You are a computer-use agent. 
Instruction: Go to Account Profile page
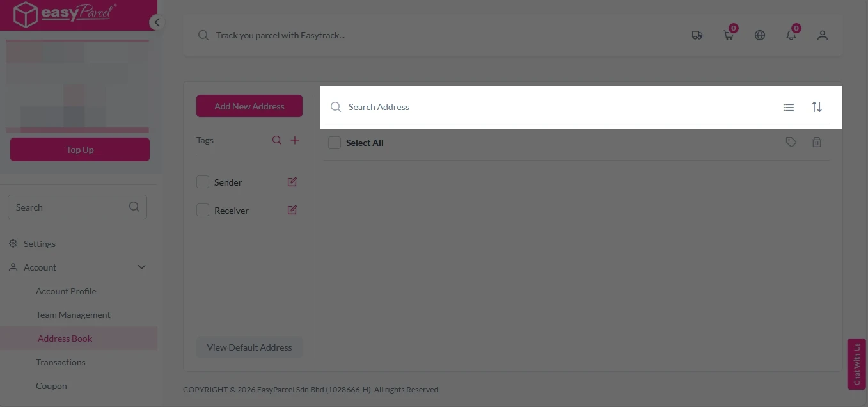click(66, 291)
